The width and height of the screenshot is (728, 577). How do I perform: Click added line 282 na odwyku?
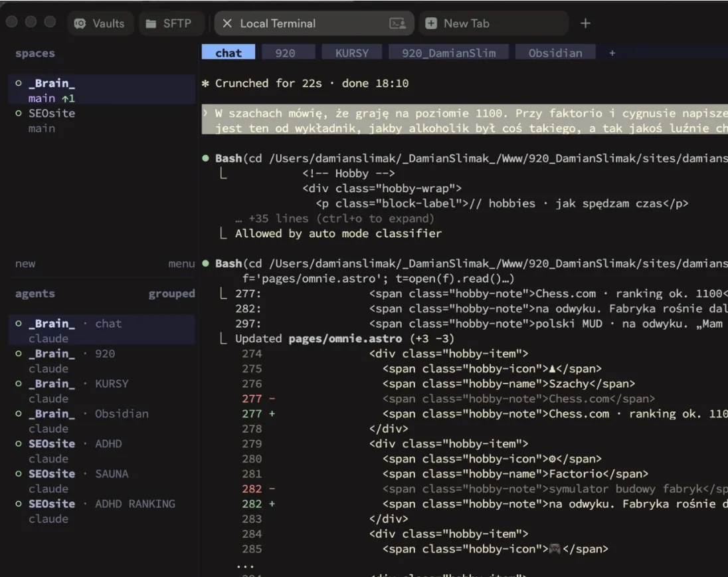(485, 504)
